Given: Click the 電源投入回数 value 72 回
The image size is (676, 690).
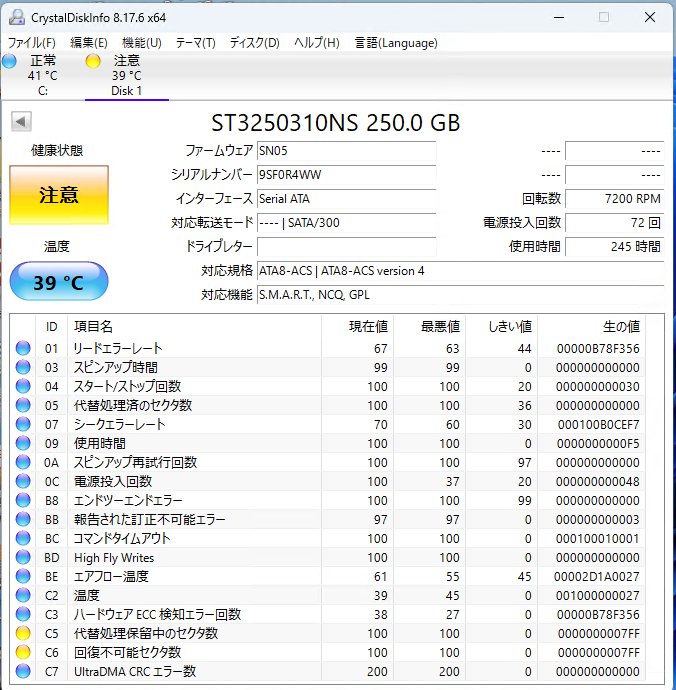Looking at the screenshot, I should (x=614, y=223).
